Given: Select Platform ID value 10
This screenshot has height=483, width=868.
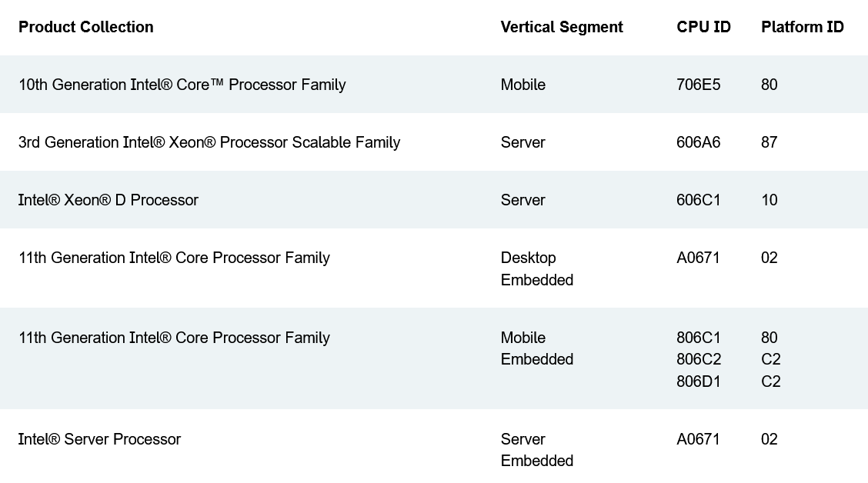Looking at the screenshot, I should [x=769, y=200].
